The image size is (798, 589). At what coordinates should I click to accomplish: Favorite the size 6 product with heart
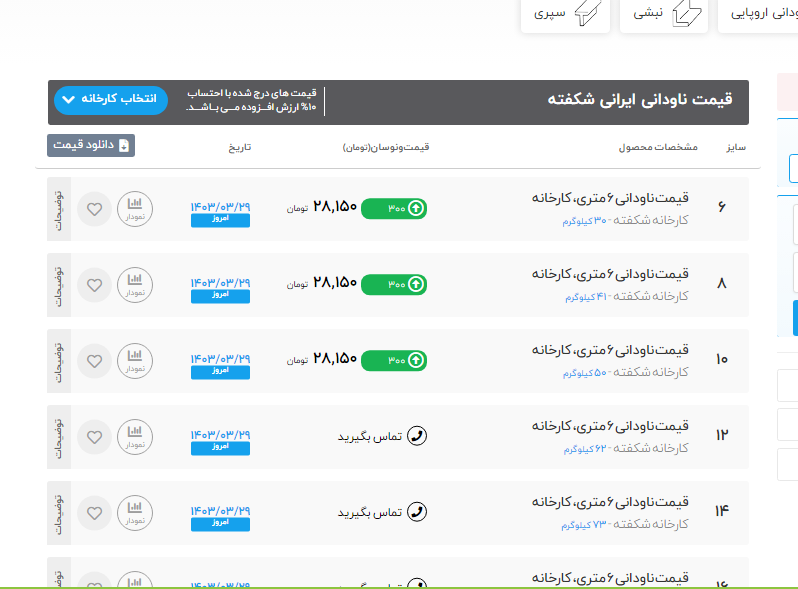[x=94, y=209]
